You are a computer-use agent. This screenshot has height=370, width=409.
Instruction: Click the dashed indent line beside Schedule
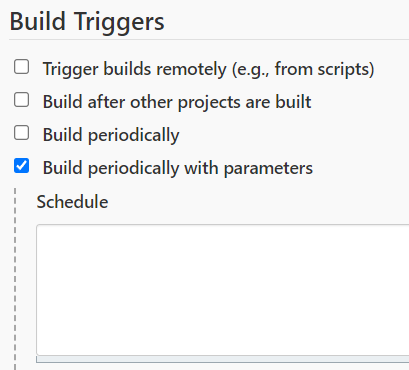(x=15, y=279)
